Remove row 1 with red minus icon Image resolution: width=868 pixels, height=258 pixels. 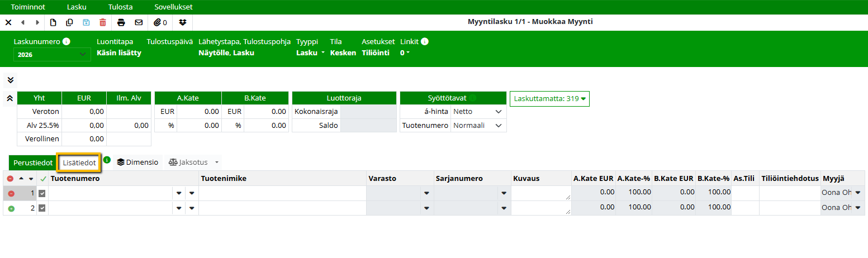(x=11, y=193)
